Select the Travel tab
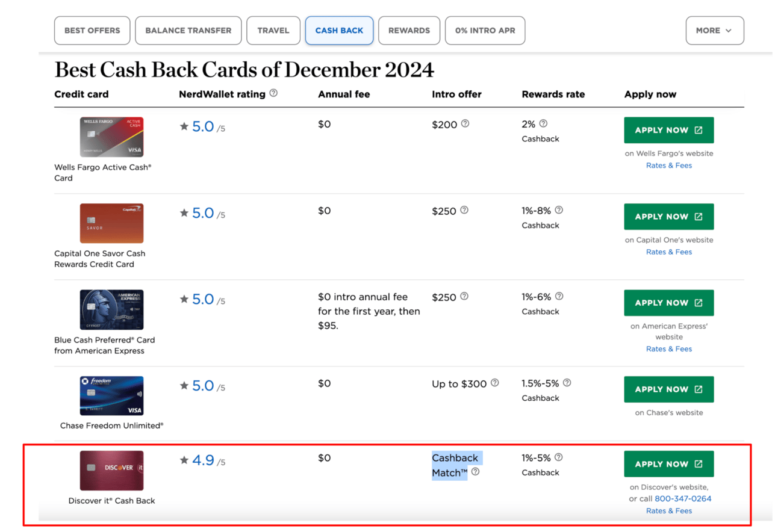 [273, 31]
